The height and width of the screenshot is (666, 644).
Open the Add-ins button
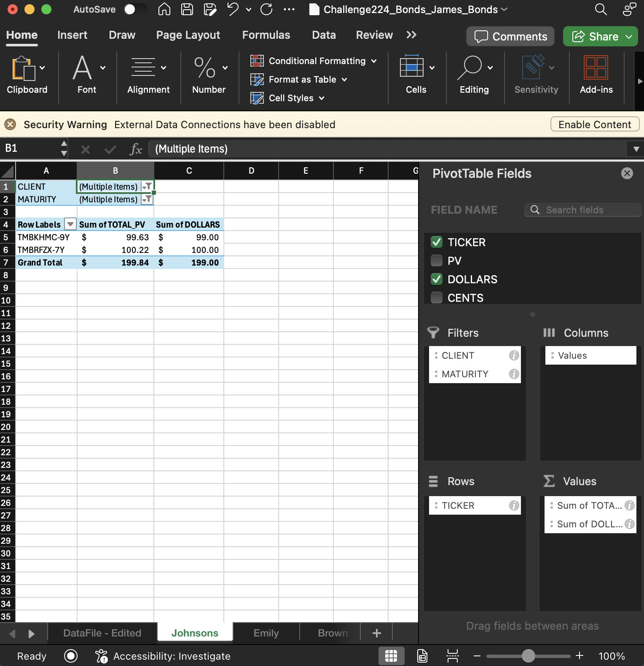(596, 75)
